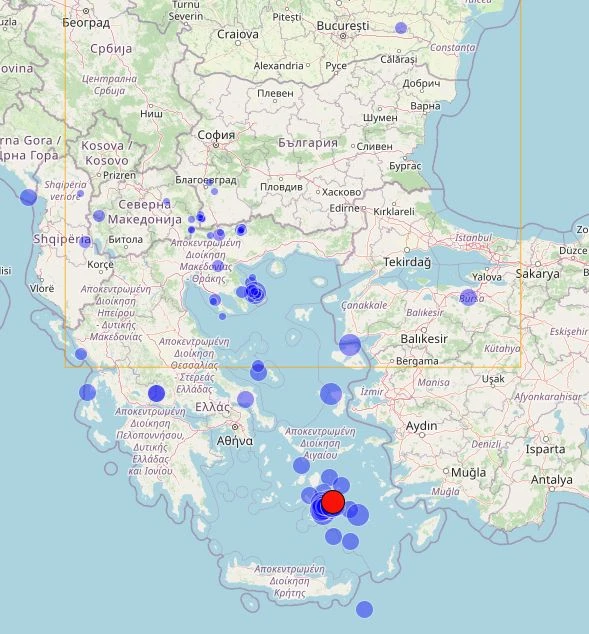Click the blue marker northeast of Αθήνα

[x=245, y=399]
